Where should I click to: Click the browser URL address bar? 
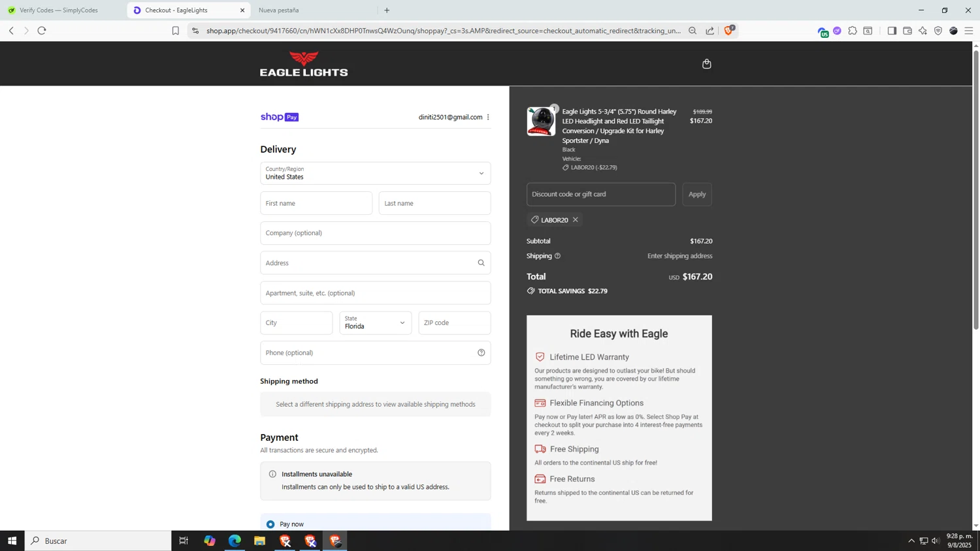click(443, 31)
